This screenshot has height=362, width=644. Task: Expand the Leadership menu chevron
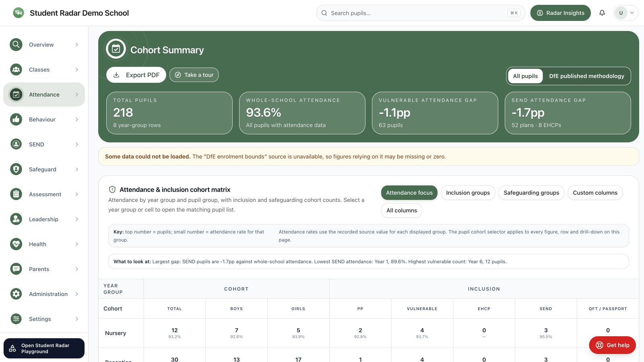click(77, 219)
